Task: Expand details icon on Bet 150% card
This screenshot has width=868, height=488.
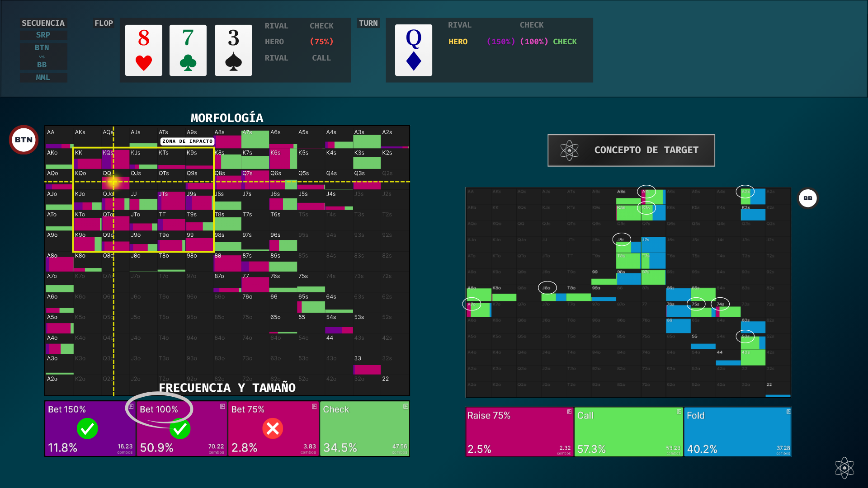Action: tap(131, 407)
